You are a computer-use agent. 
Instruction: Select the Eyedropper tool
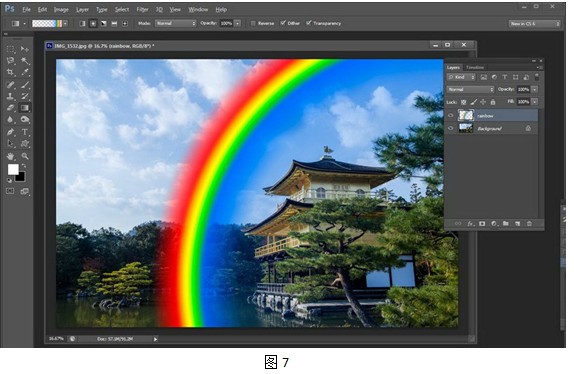25,72
